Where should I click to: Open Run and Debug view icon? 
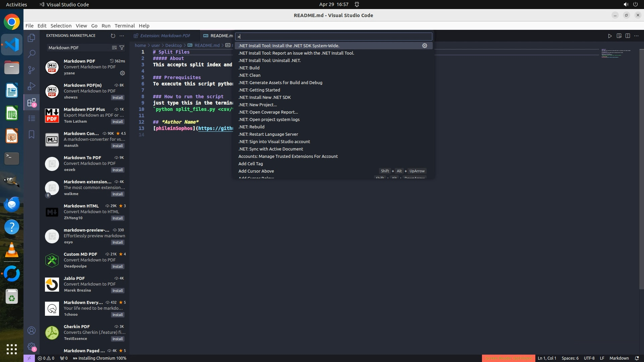point(32,86)
